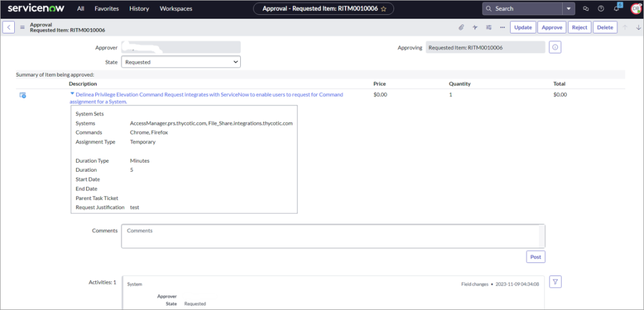
Task: Click the attachments paperclip icon
Action: [x=461, y=28]
